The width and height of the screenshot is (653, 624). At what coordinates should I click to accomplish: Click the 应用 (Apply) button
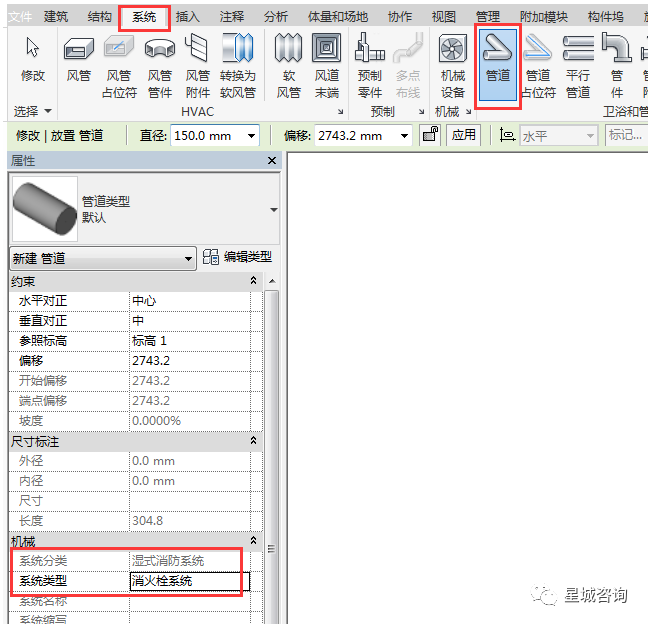click(463, 135)
